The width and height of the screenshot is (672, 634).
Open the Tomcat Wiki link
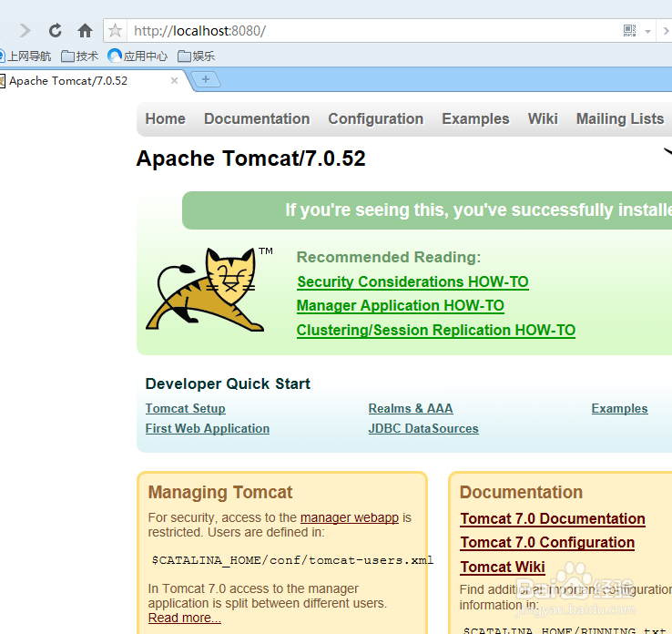coord(503,568)
